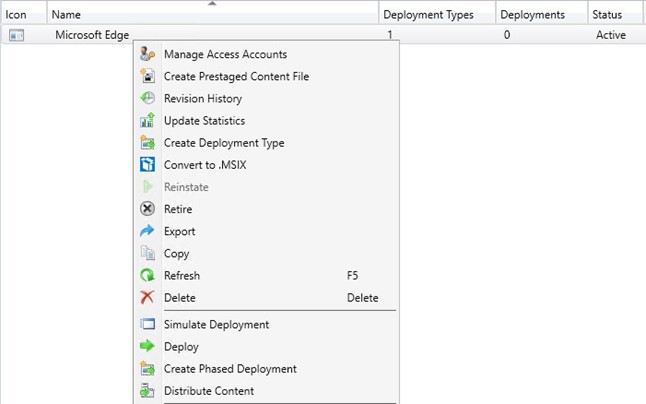The width and height of the screenshot is (646, 404).
Task: Click the Create Prestaged Content File icon
Action: [147, 76]
